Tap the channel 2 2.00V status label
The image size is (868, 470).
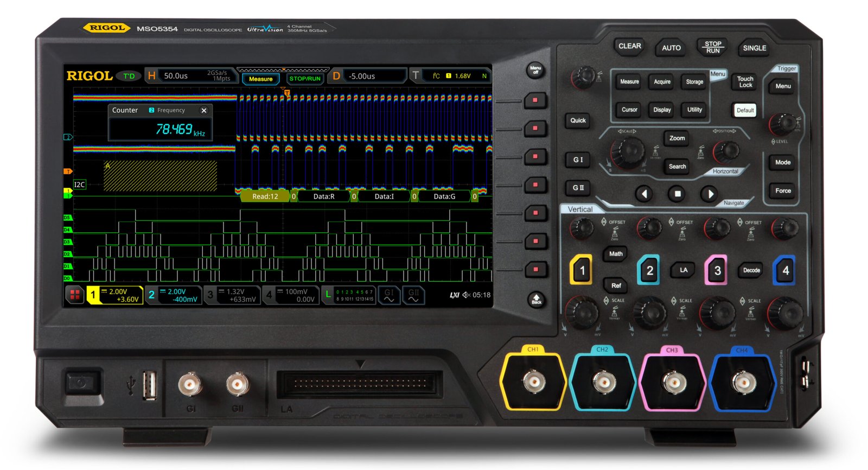tap(173, 295)
